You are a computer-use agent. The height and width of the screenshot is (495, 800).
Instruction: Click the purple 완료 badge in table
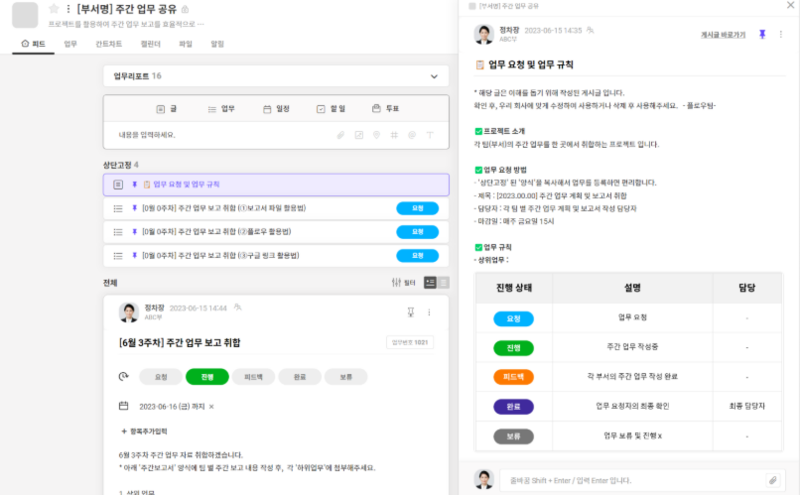[513, 407]
